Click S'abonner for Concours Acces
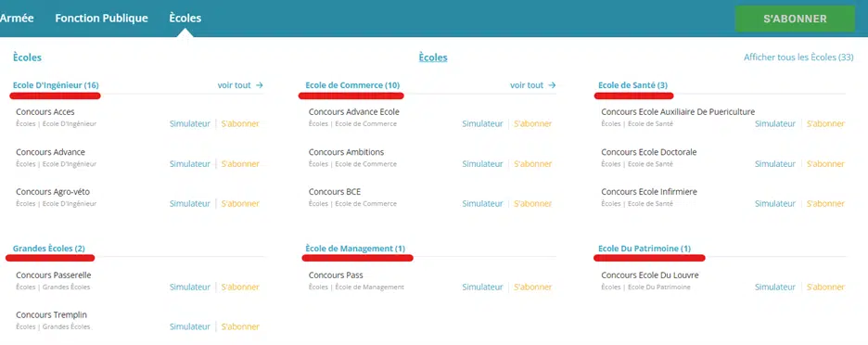Screen dimensions: 868x345 pyautogui.click(x=240, y=124)
